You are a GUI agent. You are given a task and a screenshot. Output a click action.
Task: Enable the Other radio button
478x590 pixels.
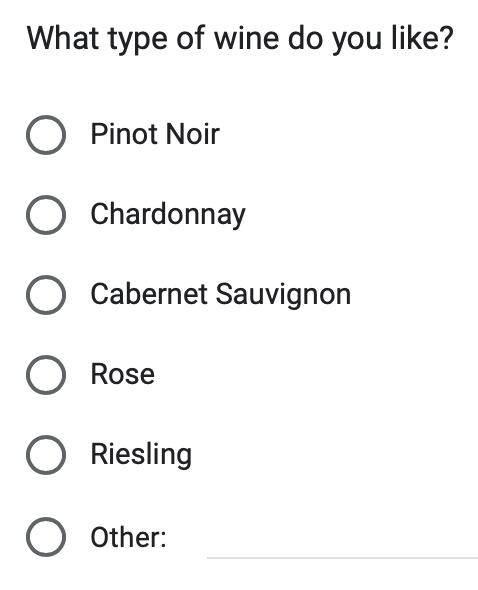tap(46, 537)
